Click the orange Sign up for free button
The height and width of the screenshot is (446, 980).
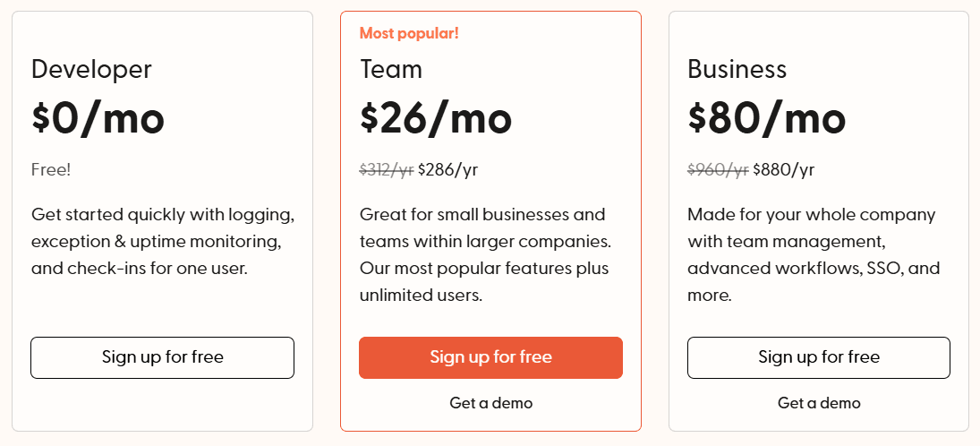coord(490,358)
